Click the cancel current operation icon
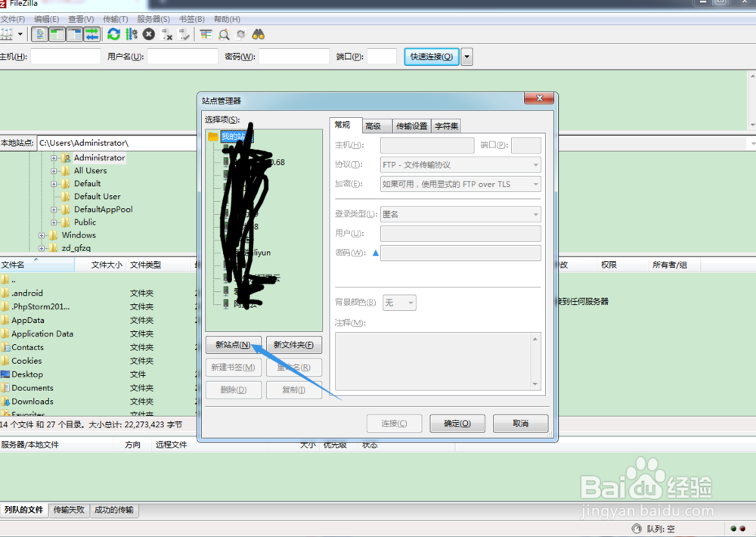This screenshot has height=537, width=756. coord(149,34)
